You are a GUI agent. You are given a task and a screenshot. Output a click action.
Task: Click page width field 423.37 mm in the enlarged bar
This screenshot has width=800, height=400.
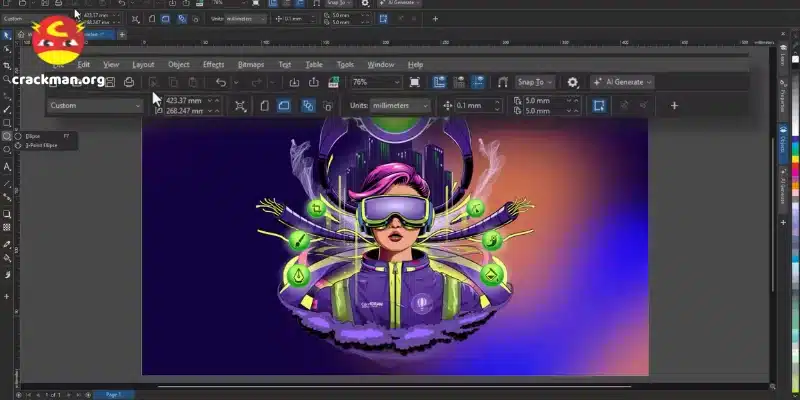[187, 101]
